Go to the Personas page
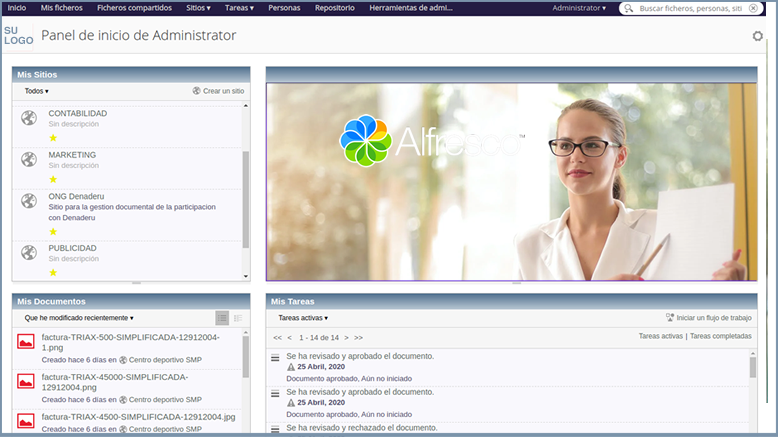778x437 pixels. (284, 8)
